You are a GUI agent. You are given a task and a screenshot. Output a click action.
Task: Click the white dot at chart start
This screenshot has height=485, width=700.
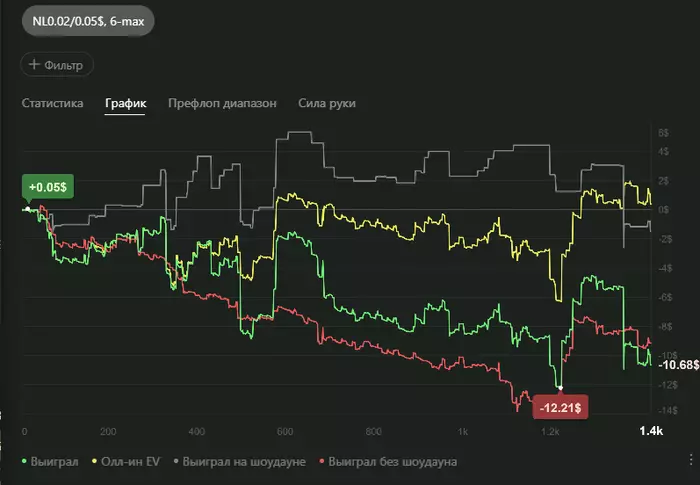coord(28,209)
